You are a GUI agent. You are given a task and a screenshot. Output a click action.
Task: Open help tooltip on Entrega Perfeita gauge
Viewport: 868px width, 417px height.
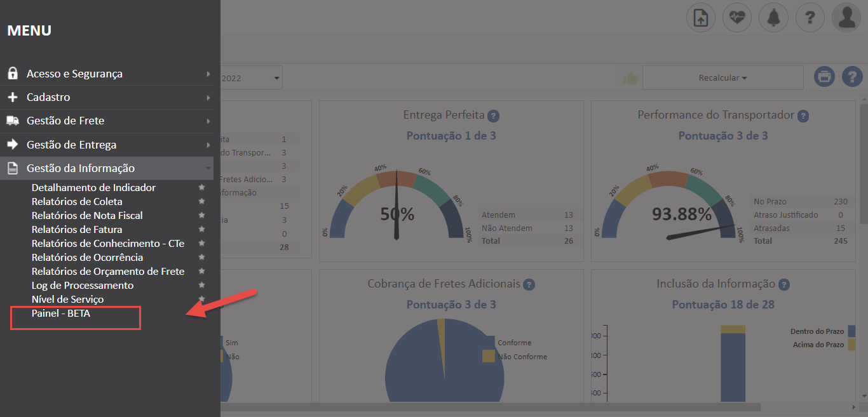496,116
